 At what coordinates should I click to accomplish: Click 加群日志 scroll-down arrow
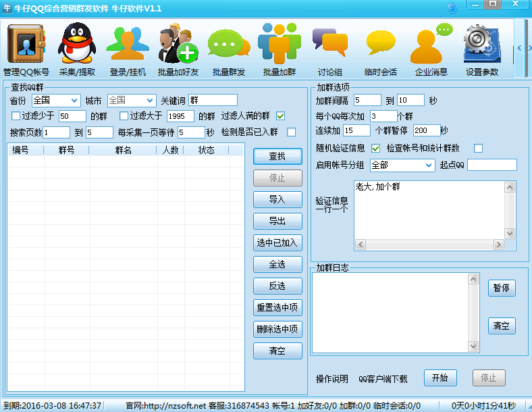pyautogui.click(x=473, y=346)
